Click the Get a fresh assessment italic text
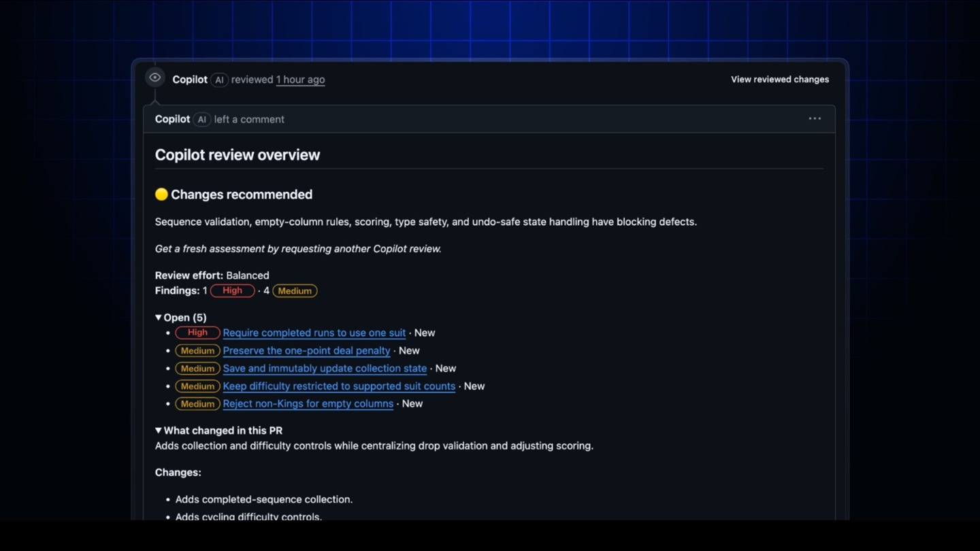Image resolution: width=980 pixels, height=551 pixels. click(x=298, y=249)
